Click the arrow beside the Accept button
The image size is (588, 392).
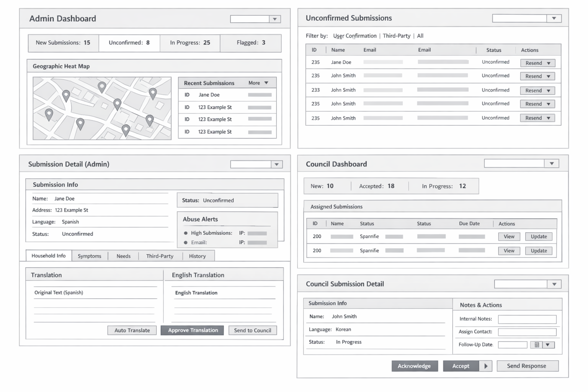486,366
